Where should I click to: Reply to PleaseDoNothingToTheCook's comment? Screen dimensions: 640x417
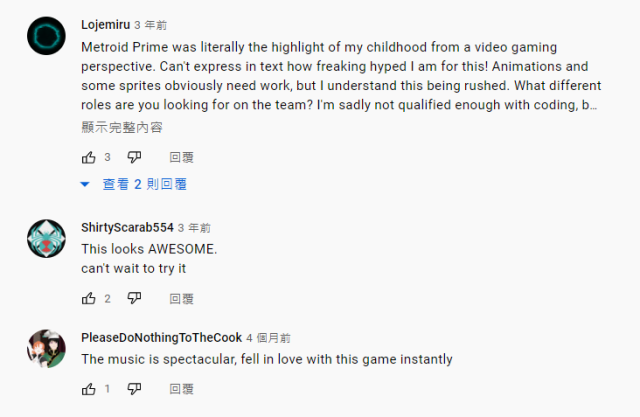point(181,389)
